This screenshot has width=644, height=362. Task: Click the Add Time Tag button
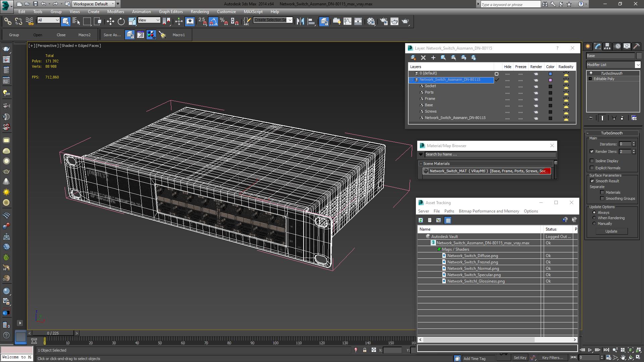click(x=474, y=359)
